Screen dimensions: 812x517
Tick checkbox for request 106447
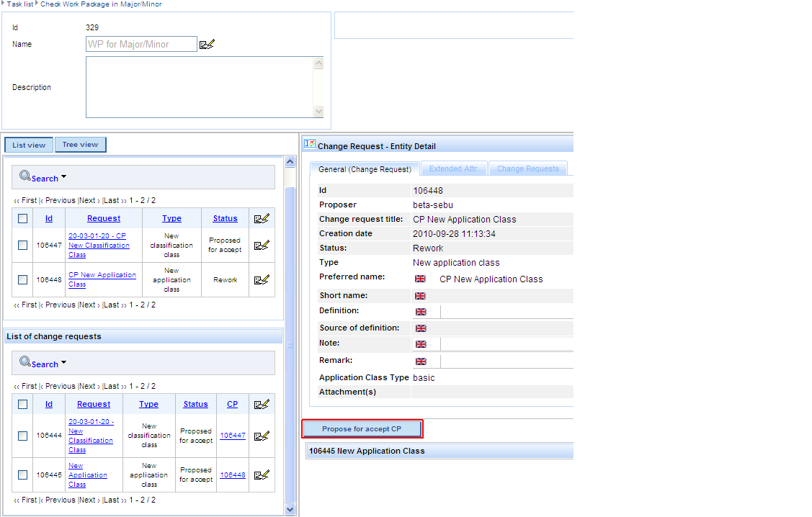click(x=23, y=246)
